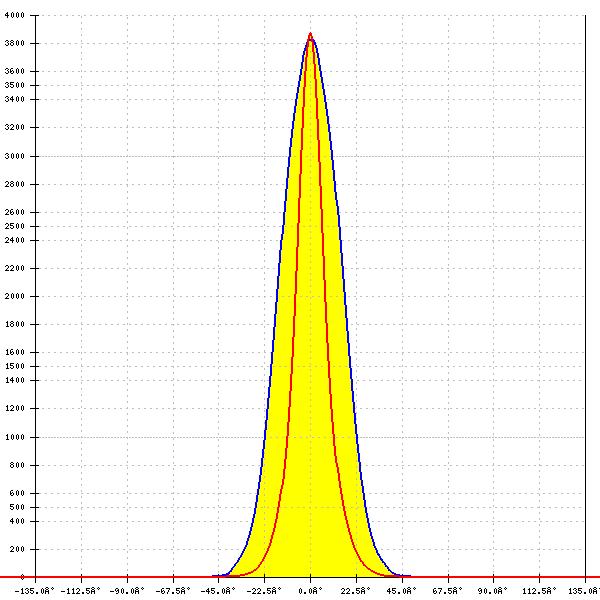Click the x-axis label "-90.0Â°"
The width and height of the screenshot is (600, 600).
[127, 591]
